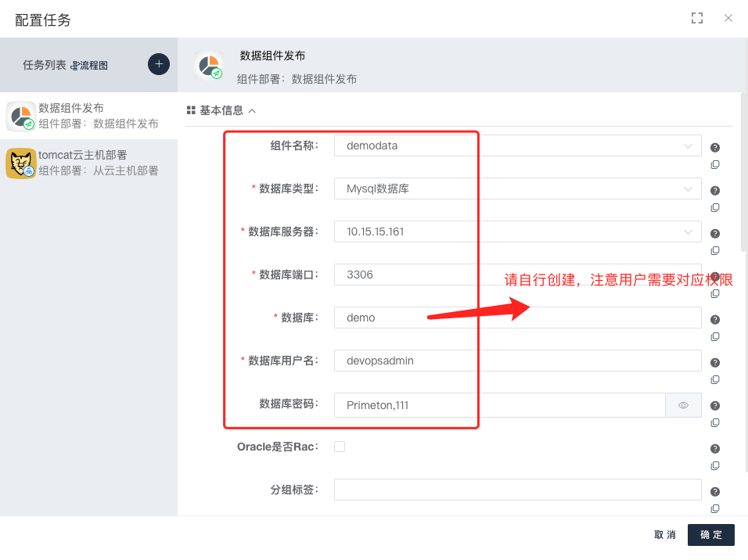Click copy icon for 数据库 field
The width and height of the screenshot is (748, 560).
(714, 337)
